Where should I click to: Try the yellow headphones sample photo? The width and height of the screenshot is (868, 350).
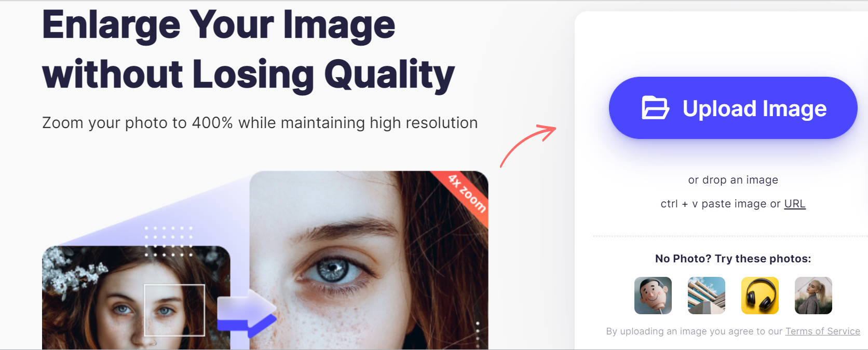pos(760,296)
